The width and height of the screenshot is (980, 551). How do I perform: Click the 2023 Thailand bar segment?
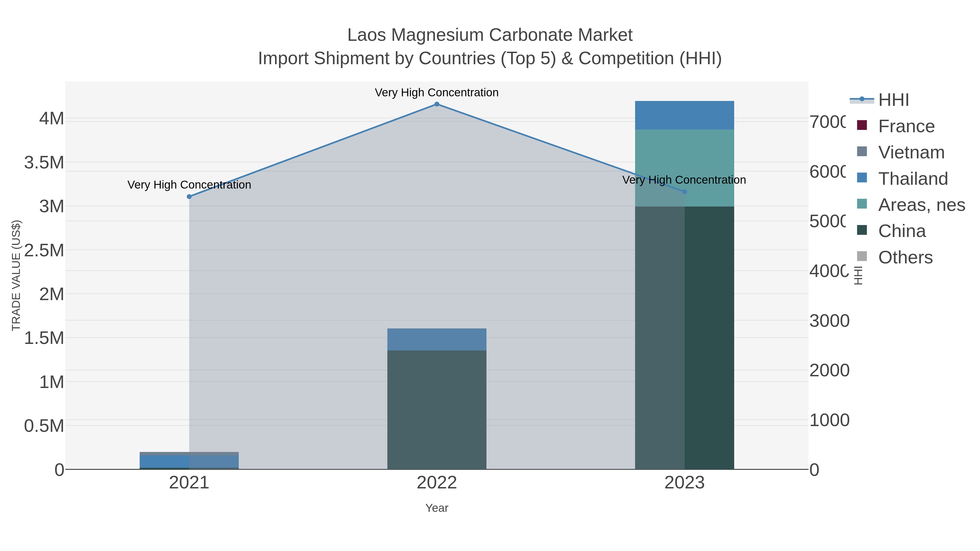pos(684,115)
